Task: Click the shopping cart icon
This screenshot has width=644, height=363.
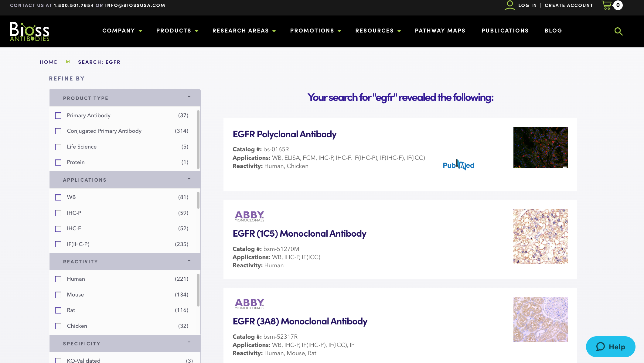Action: [606, 5]
